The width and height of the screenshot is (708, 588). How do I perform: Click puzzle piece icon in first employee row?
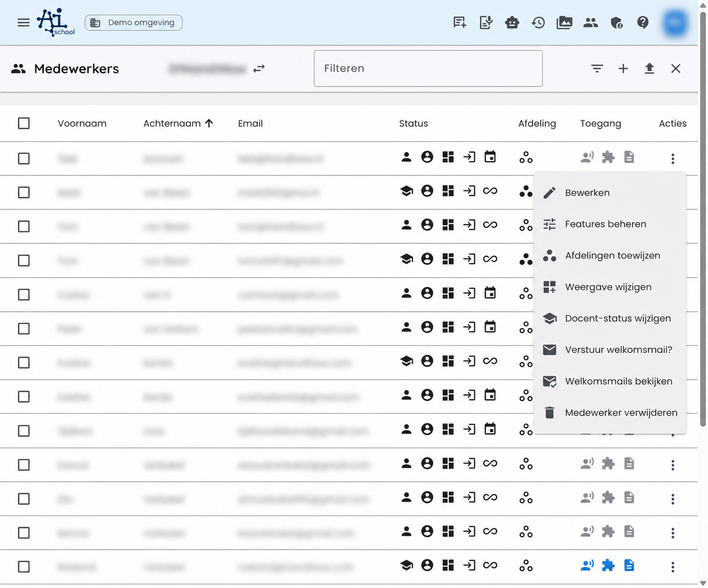(x=608, y=157)
